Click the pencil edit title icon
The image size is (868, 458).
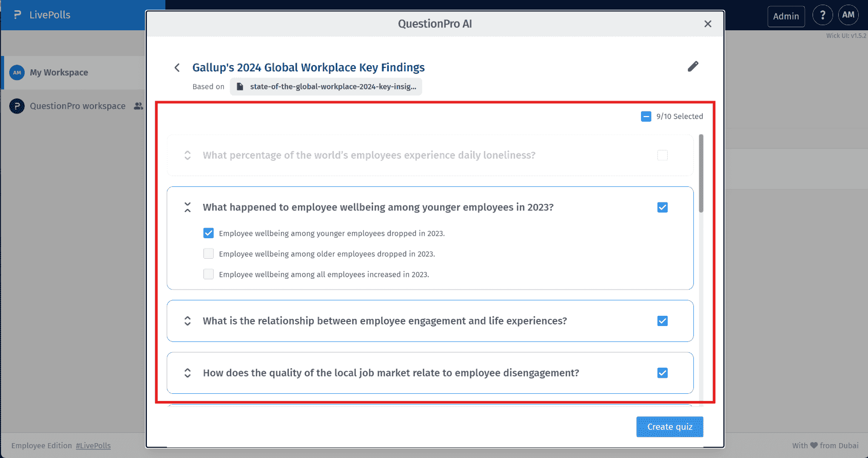pos(693,67)
